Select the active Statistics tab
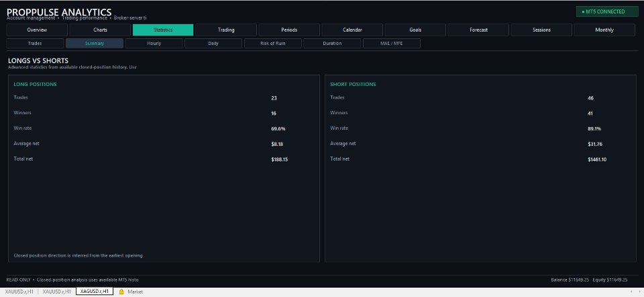 (x=163, y=30)
